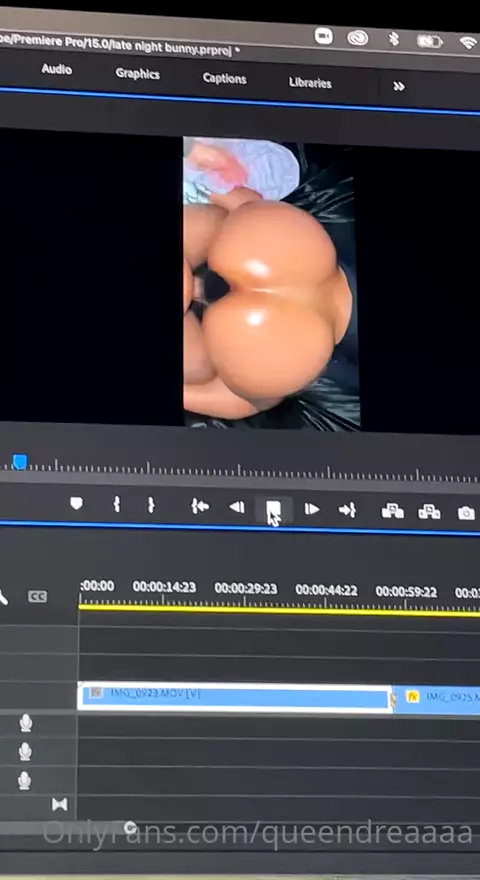The image size is (480, 880).
Task: Expand the workspace overflow chevrons
Action: (399, 86)
